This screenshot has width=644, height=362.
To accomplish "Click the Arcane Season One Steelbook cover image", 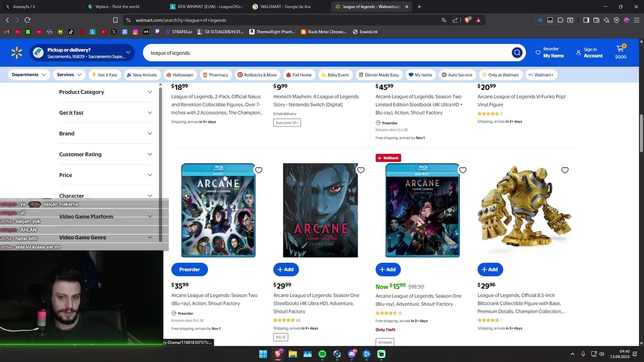I will [320, 210].
